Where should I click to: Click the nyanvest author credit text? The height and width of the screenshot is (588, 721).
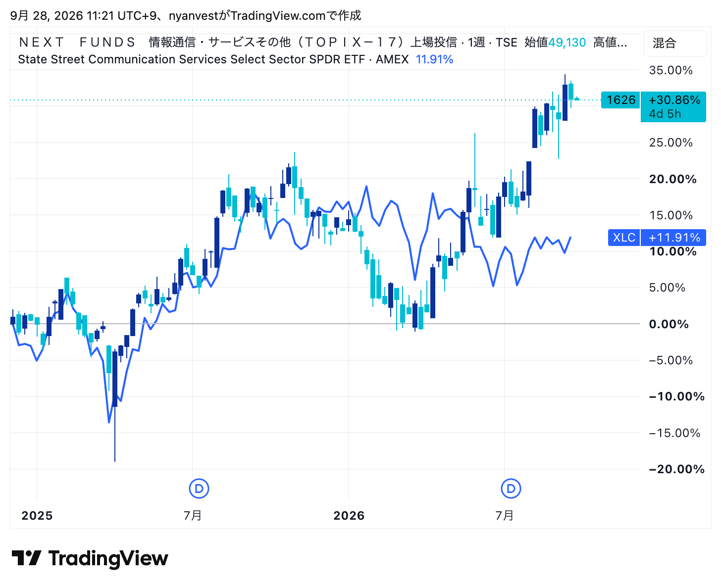point(194,16)
